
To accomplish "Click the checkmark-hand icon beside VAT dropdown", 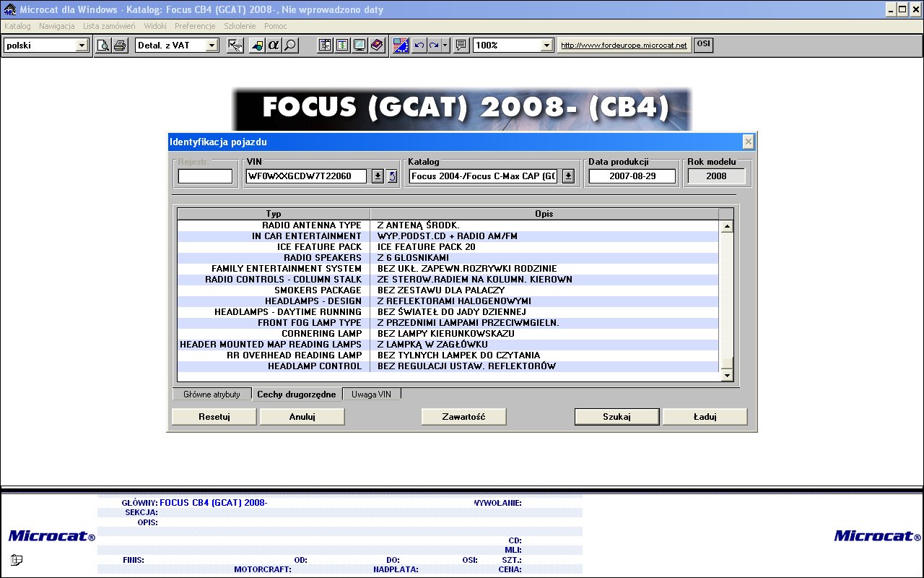I will click(x=235, y=46).
